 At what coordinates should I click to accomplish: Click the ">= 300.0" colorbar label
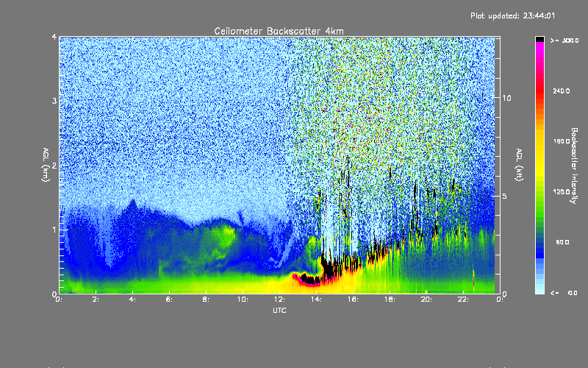(x=564, y=40)
